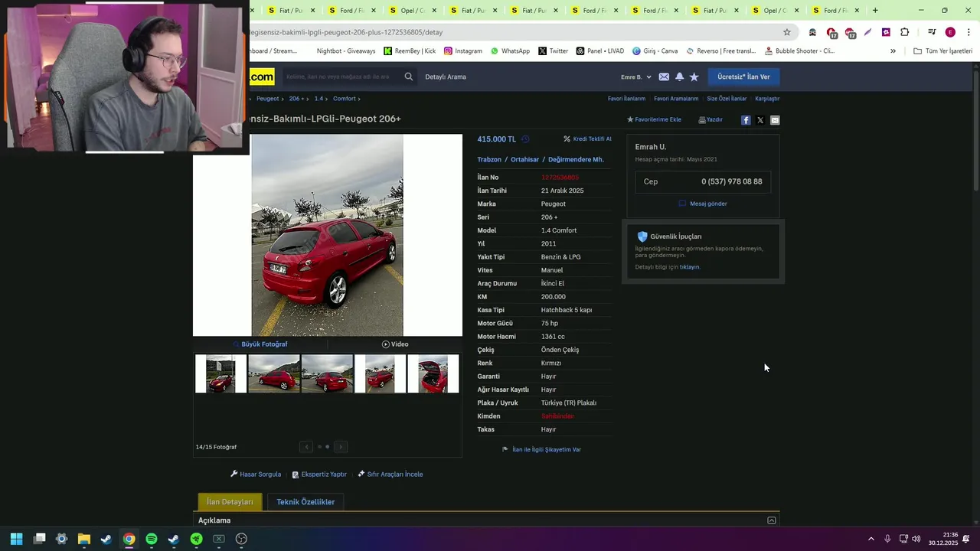Share the listing on X
Screen dimensions: 980x551
760,120
